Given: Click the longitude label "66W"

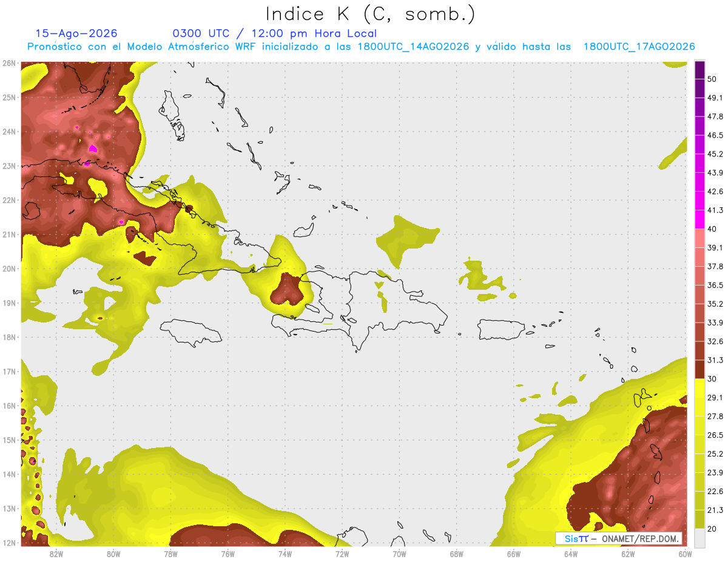Looking at the screenshot, I should pos(514,554).
